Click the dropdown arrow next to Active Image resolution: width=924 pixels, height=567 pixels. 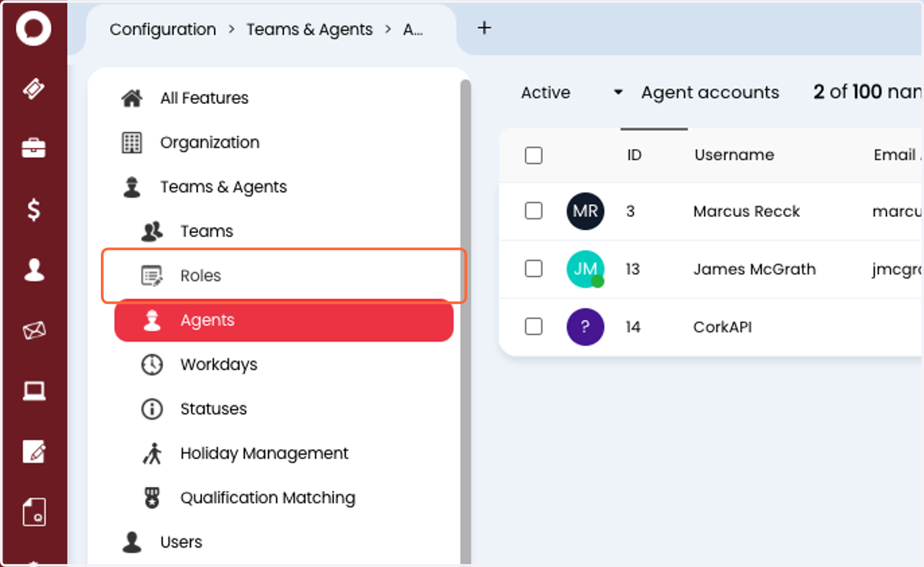click(618, 93)
